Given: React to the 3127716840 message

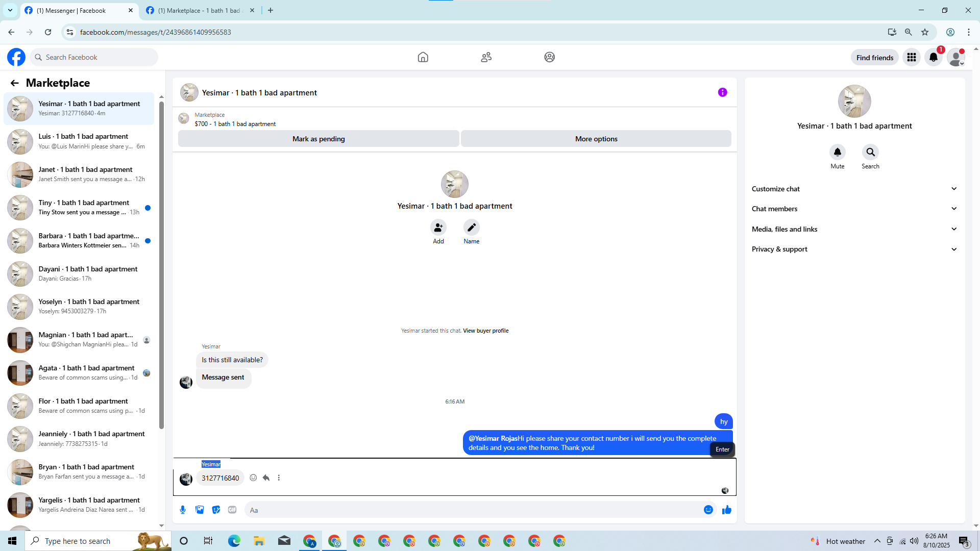Looking at the screenshot, I should 253,478.
